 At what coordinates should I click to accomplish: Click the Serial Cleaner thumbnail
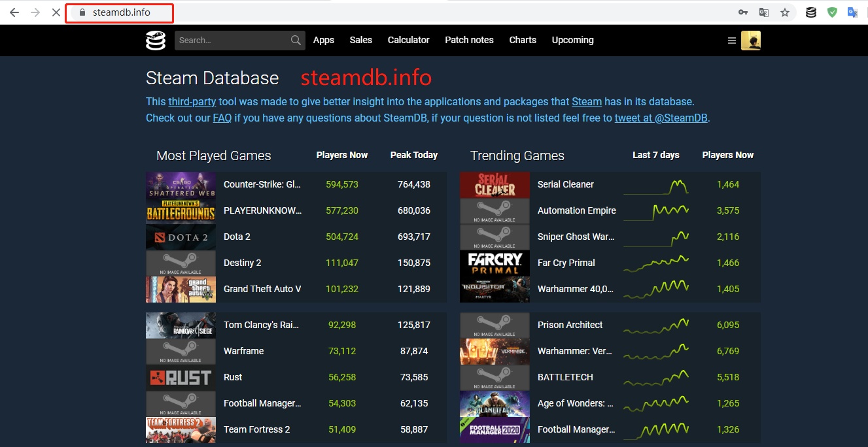495,185
